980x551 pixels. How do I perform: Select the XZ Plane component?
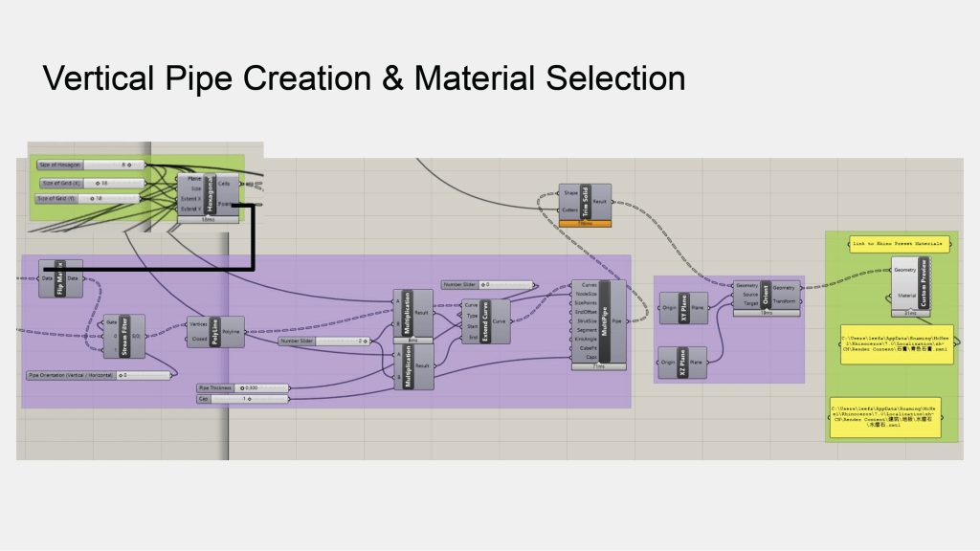tap(684, 364)
